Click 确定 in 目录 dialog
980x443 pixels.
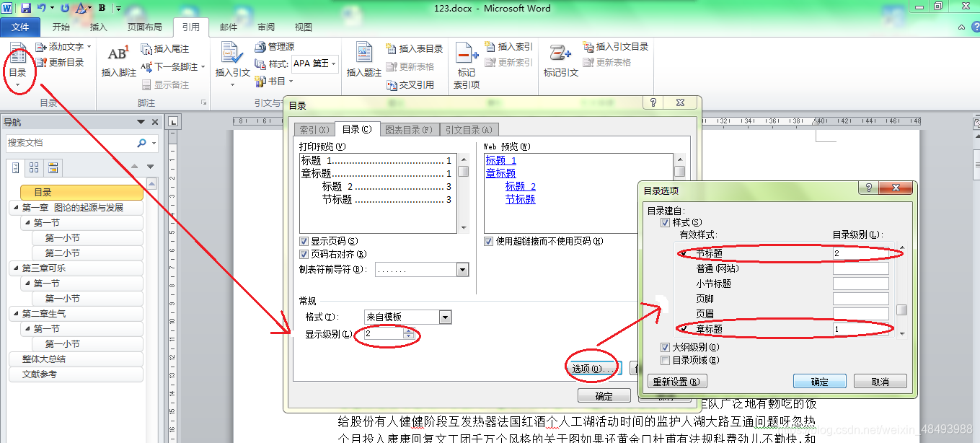[604, 396]
